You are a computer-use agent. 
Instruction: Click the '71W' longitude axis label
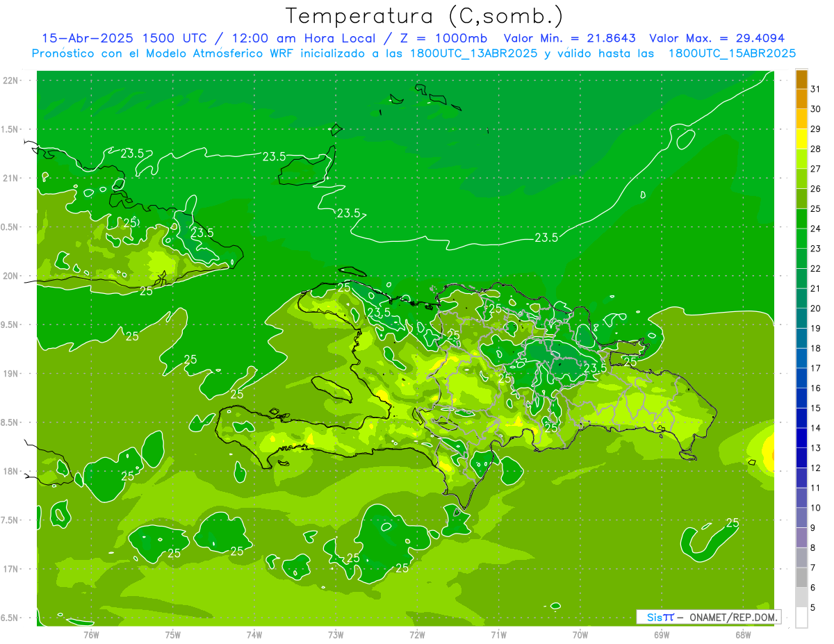(498, 634)
